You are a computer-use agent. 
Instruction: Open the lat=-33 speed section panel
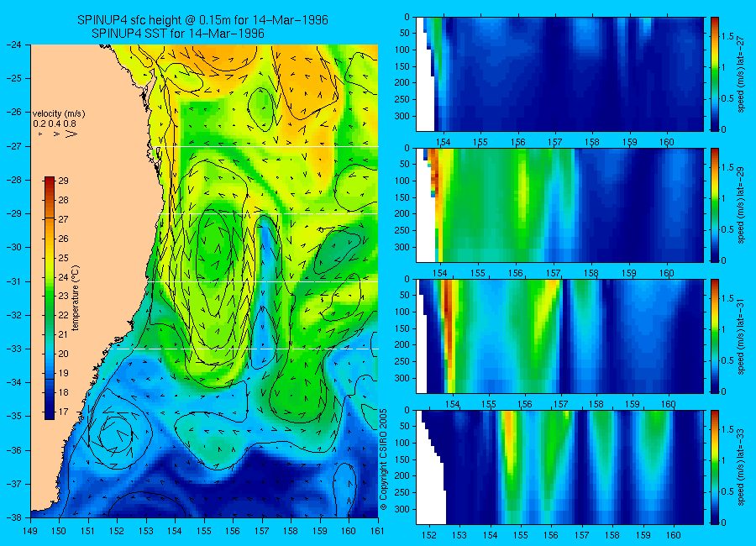(x=559, y=467)
